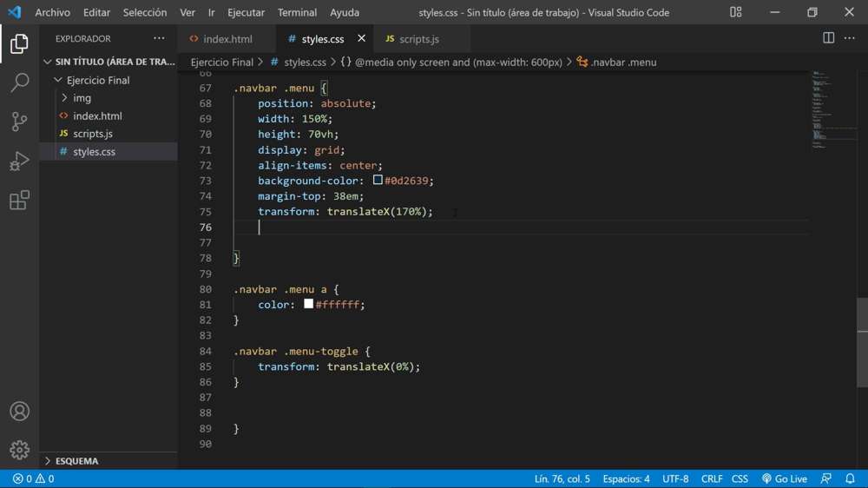Open the Search view in activity bar
868x488 pixels.
(19, 82)
